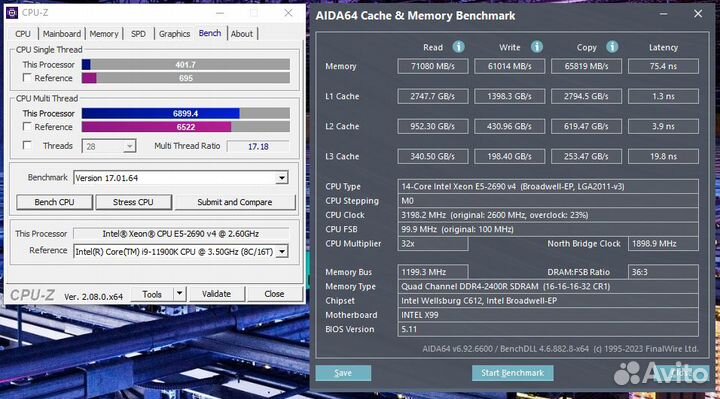720x399 pixels.
Task: Click Memory Bus value 1199.3 MHz
Action: pyautogui.click(x=433, y=272)
